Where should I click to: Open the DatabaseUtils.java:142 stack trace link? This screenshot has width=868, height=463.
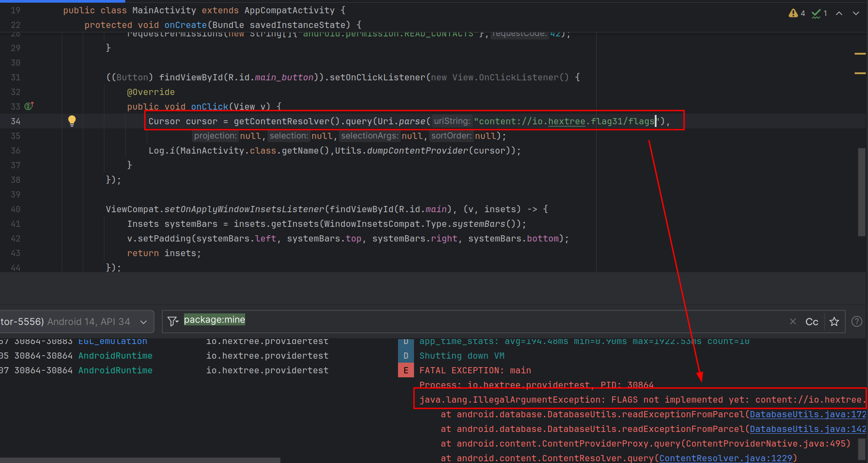tap(808, 429)
